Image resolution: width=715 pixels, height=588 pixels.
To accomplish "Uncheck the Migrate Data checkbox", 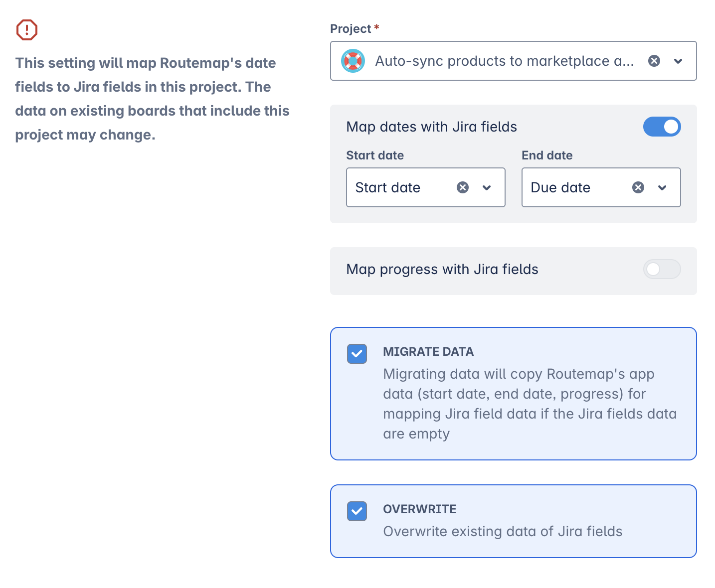I will (357, 354).
